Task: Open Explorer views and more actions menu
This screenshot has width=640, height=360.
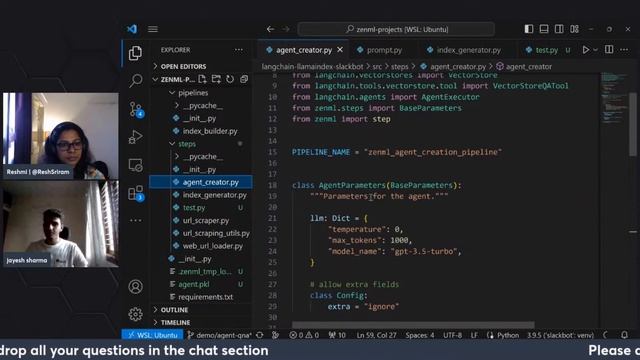Action: [x=239, y=50]
